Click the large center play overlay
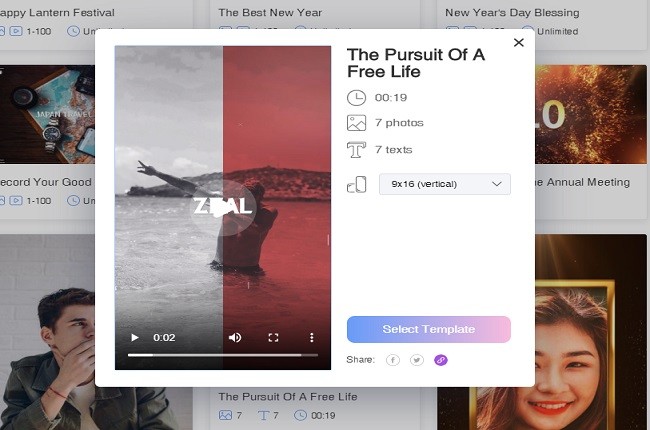Screen dimensions: 650x430 point(223,207)
